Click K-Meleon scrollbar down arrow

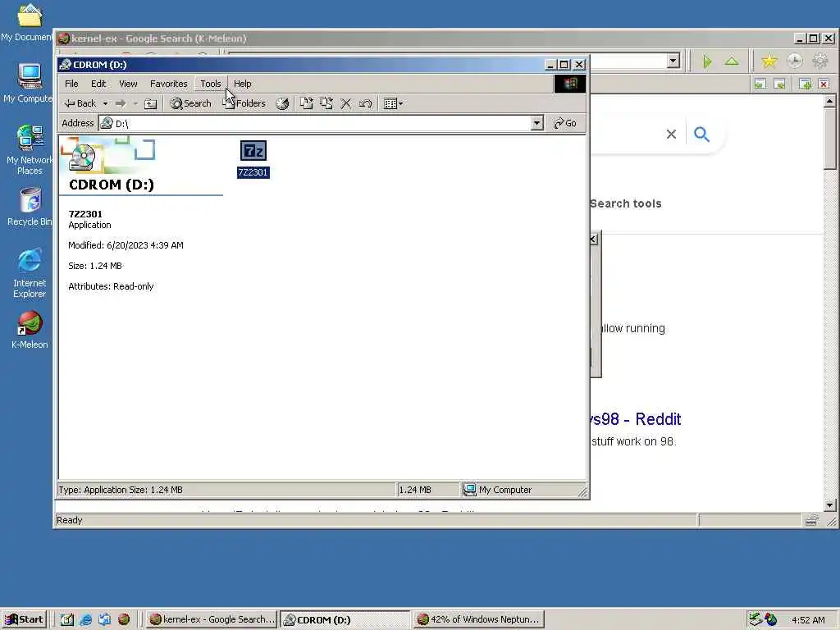pos(830,505)
